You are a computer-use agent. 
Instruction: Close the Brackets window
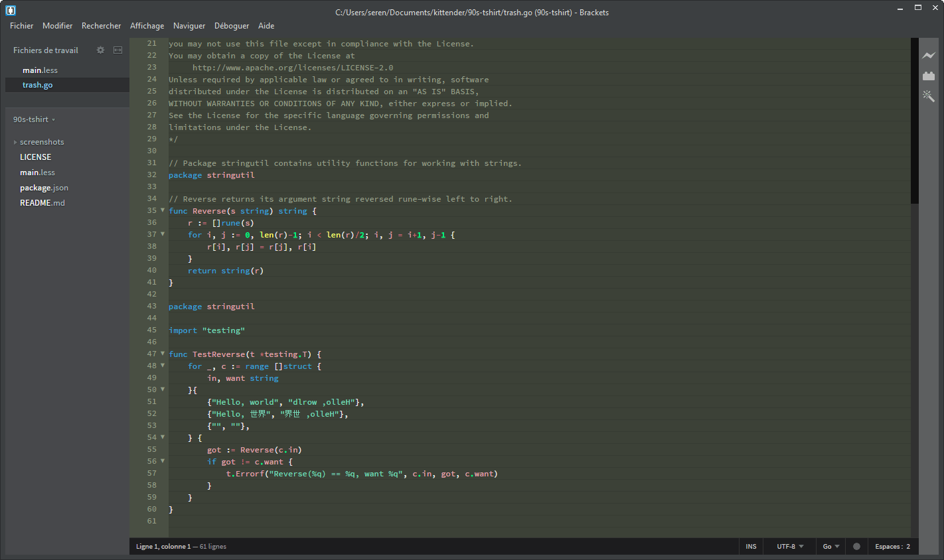point(935,8)
